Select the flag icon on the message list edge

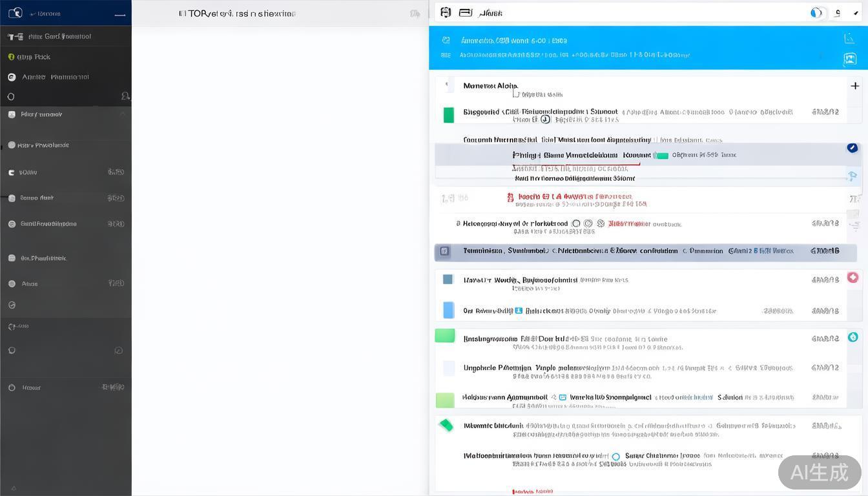point(852,176)
